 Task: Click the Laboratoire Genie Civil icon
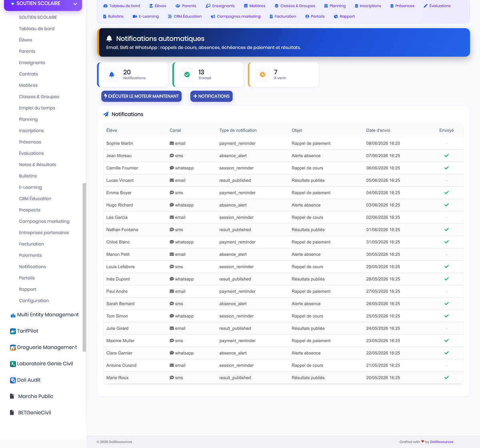pos(13,364)
